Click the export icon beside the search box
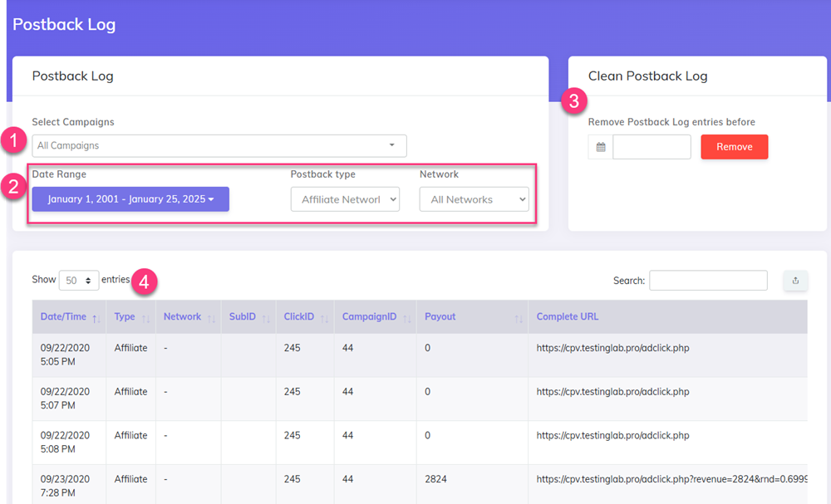 [x=795, y=280]
